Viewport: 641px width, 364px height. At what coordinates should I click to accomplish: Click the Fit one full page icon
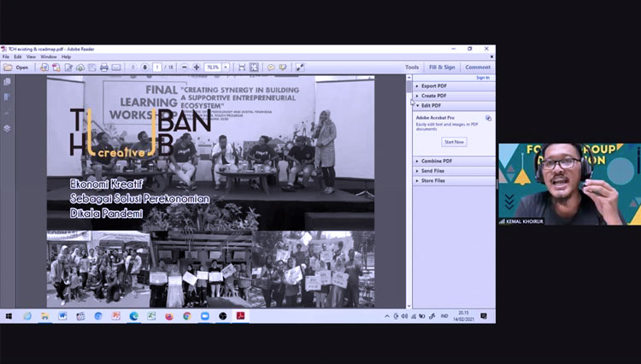click(254, 68)
